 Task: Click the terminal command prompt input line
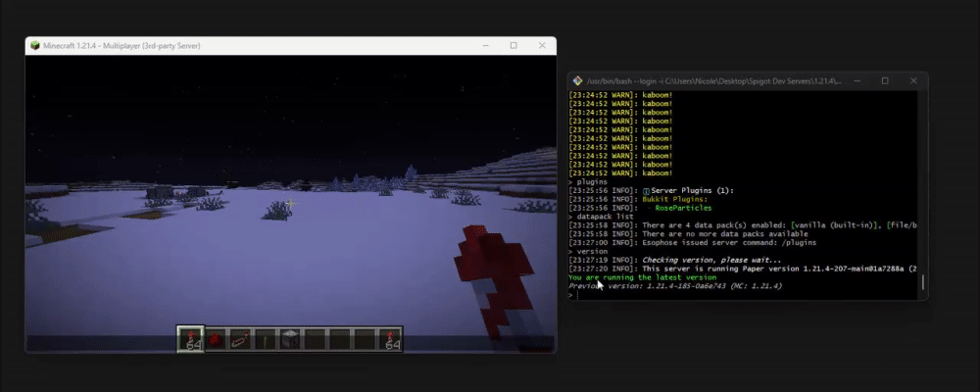tap(744, 295)
